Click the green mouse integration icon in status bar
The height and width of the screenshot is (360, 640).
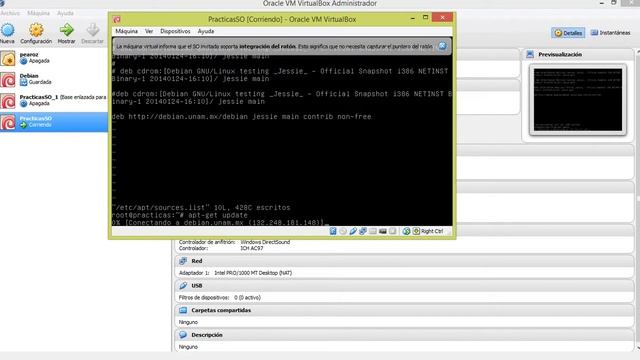pyautogui.click(x=406, y=231)
